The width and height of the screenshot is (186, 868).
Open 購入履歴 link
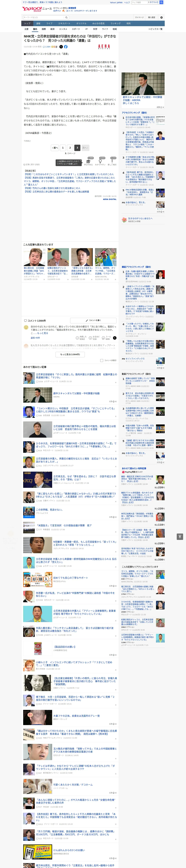[152, 17]
